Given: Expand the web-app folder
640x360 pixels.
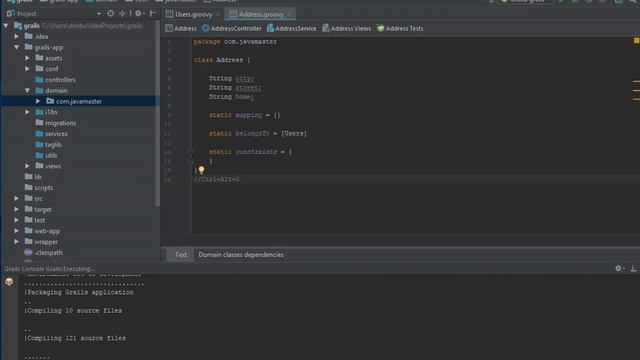Looking at the screenshot, I should click(x=17, y=231).
